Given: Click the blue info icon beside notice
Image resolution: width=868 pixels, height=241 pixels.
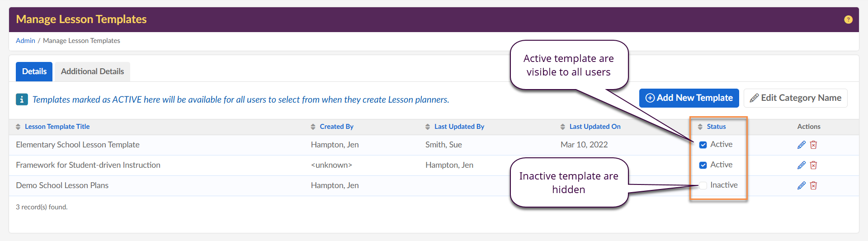Looking at the screenshot, I should (x=22, y=99).
